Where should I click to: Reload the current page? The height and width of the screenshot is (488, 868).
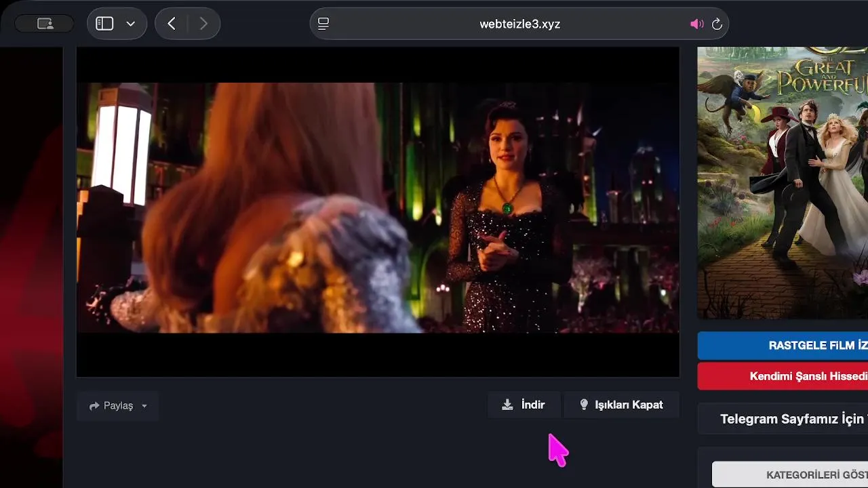[717, 24]
